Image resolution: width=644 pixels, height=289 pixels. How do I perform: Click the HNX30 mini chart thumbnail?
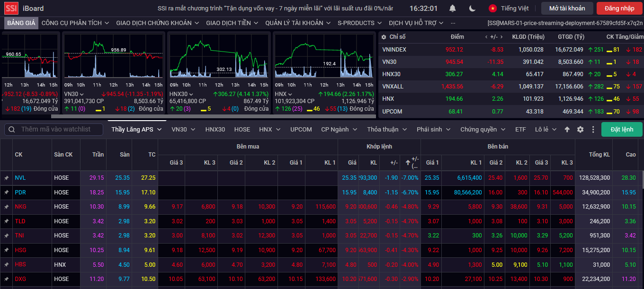tap(218, 56)
